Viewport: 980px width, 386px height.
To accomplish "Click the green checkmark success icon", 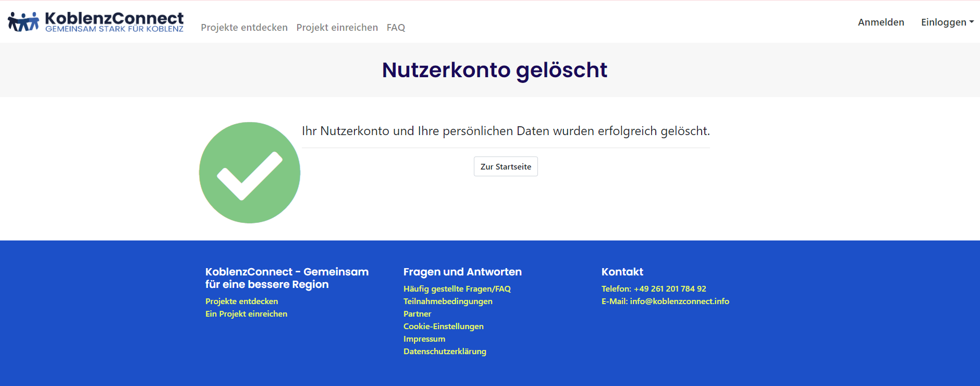I will (250, 173).
